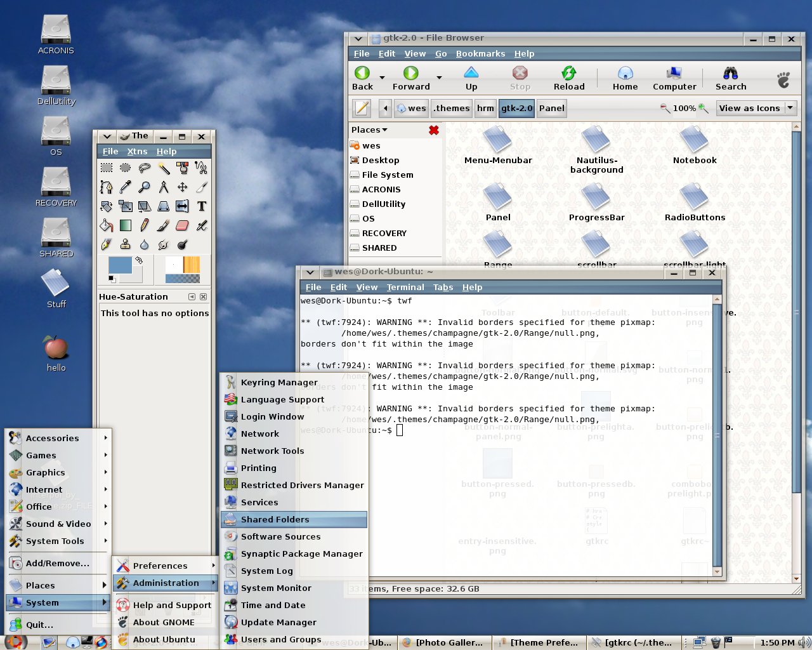Image resolution: width=812 pixels, height=650 pixels.
Task: Open the Forward button history dropdown arrow
Action: [439, 77]
